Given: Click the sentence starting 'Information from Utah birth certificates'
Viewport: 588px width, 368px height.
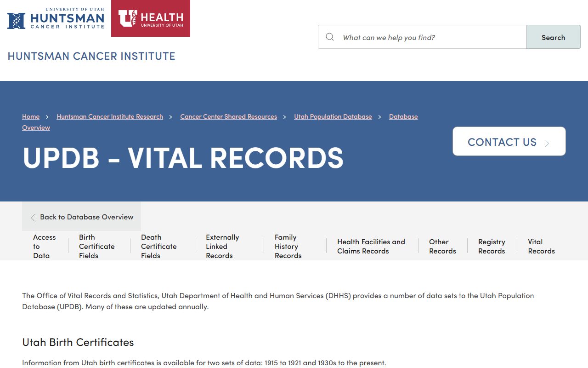Looking at the screenshot, I should (204, 362).
